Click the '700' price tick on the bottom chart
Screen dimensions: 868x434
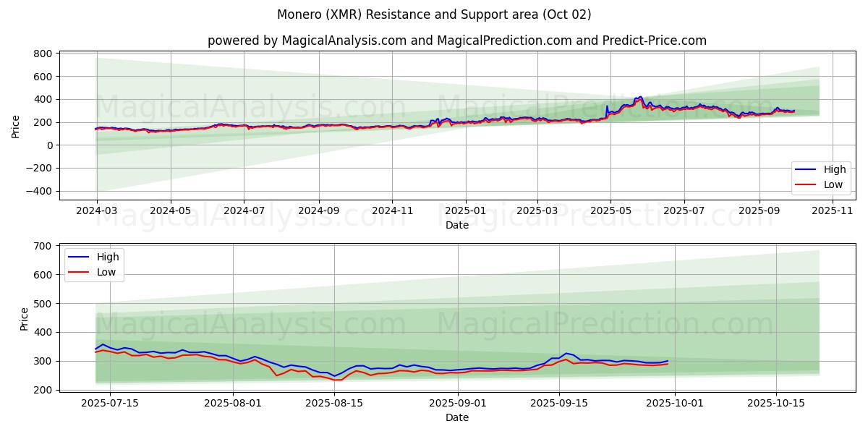(43, 246)
